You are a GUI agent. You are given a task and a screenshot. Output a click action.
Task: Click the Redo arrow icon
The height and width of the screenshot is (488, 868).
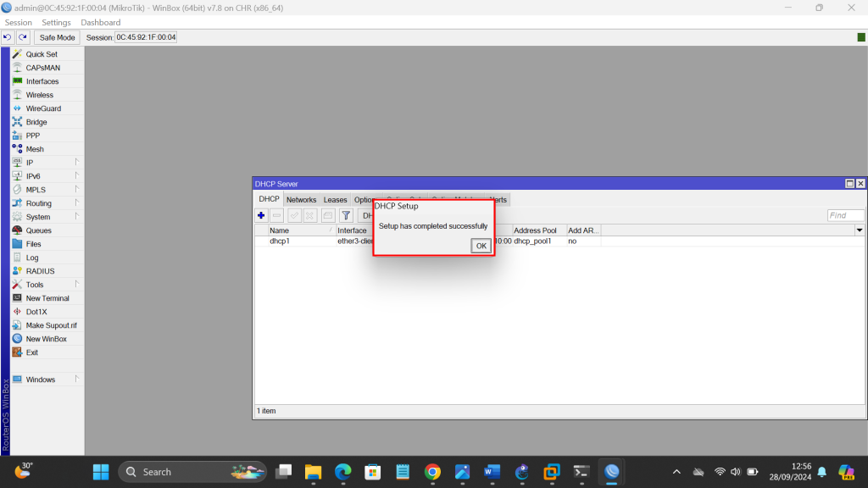(23, 37)
